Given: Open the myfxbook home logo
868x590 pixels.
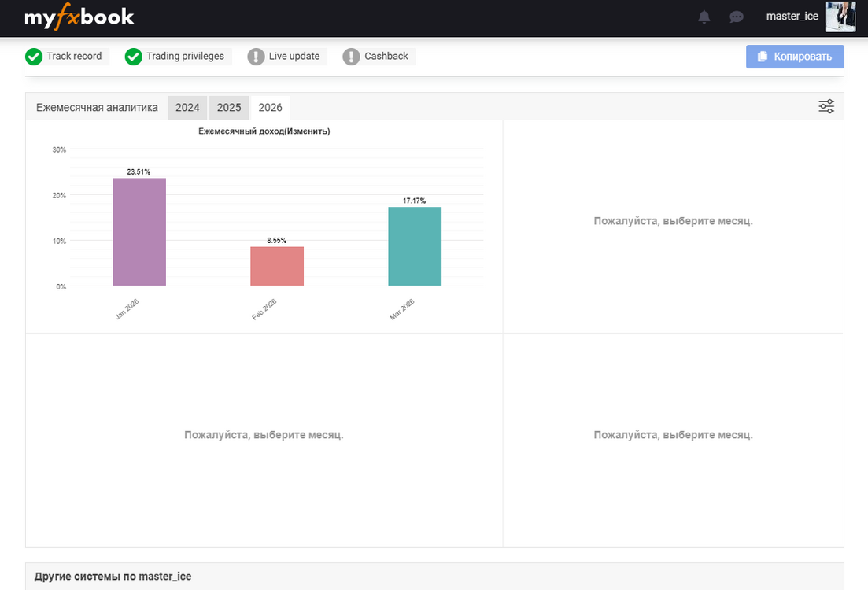Looking at the screenshot, I should 79,17.
